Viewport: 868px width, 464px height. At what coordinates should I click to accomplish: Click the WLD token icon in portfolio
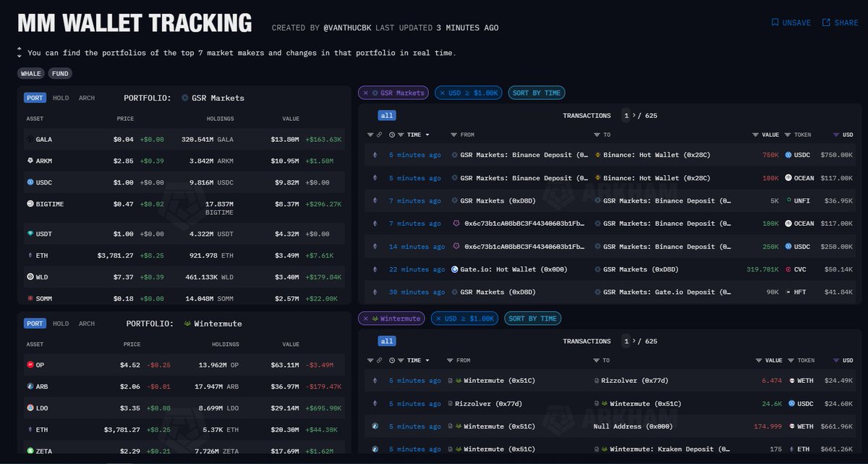point(30,277)
